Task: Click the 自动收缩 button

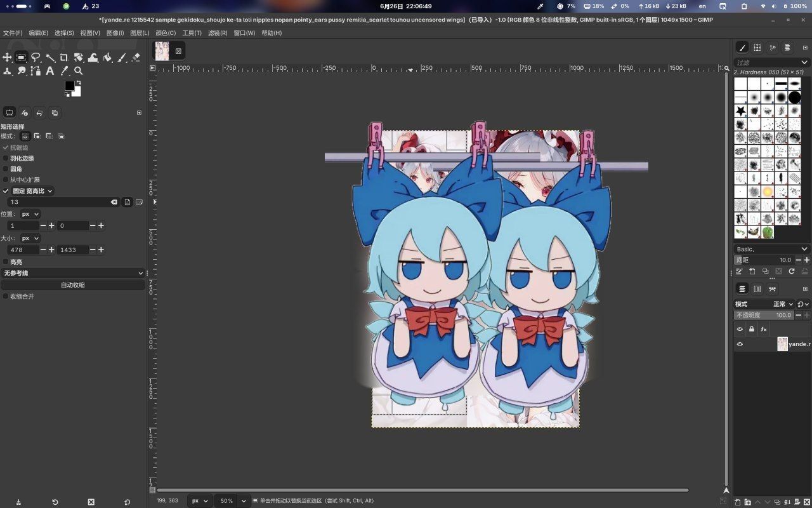Action: click(x=73, y=285)
